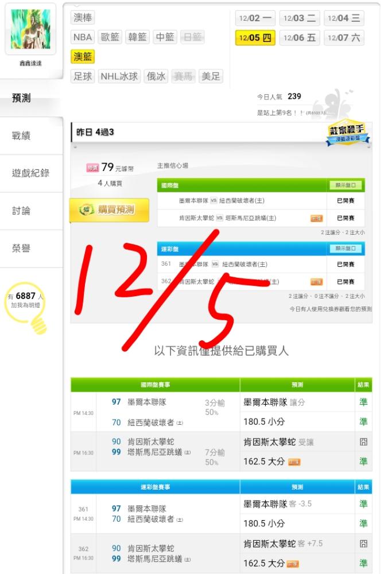Image resolution: width=392 pixels, height=574 pixels.
Task: Select the 12/05 四 date tab
Action: click(255, 38)
